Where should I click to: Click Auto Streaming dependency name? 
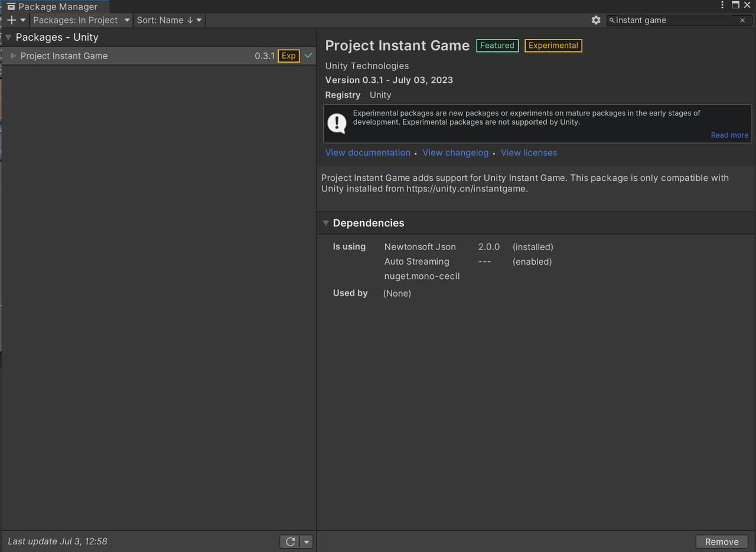pos(416,262)
